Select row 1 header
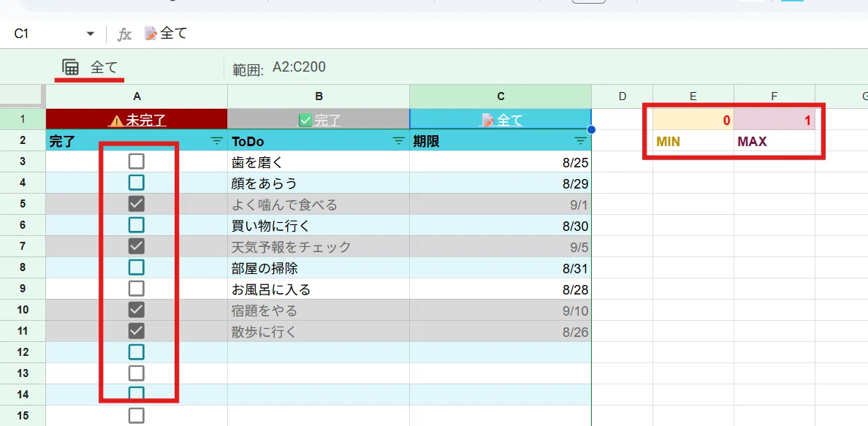The width and height of the screenshot is (868, 426). pos(23,119)
